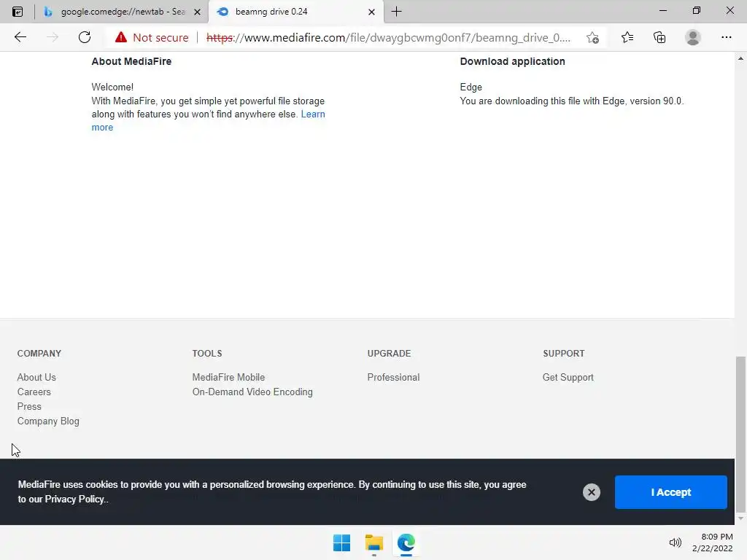Click the SUPPORT footer heading
The width and height of the screenshot is (747, 560).
click(564, 354)
